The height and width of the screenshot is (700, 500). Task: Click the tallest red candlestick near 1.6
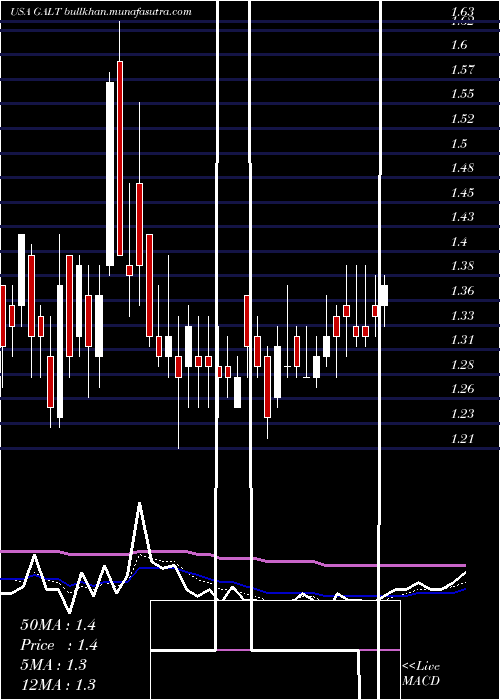coord(120,158)
